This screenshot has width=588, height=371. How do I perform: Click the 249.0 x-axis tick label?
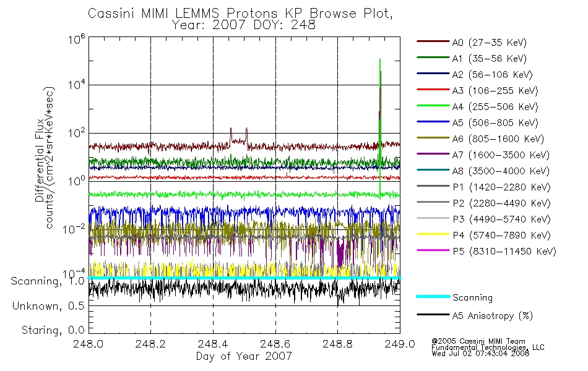point(400,344)
